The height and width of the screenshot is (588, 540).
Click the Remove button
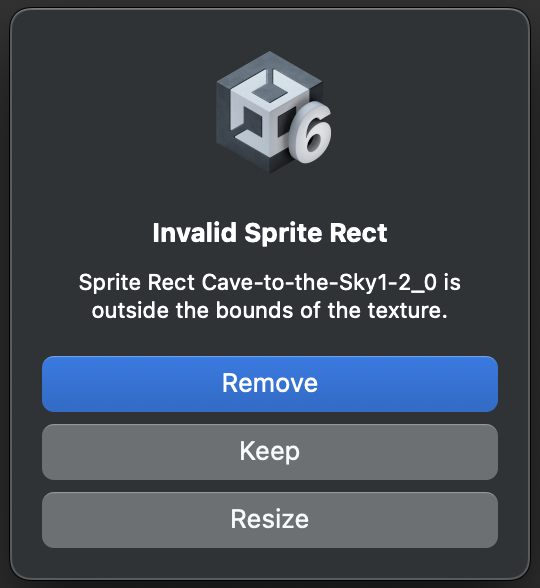(x=270, y=384)
